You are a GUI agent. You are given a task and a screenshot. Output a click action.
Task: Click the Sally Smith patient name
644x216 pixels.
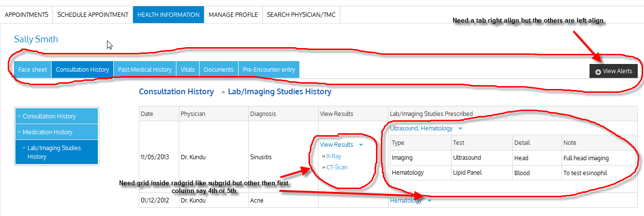[x=36, y=39]
